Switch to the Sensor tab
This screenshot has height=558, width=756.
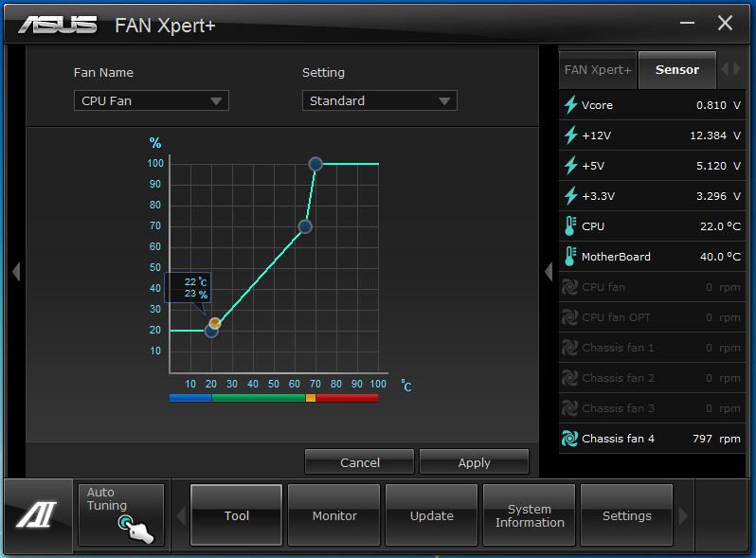[x=677, y=70]
